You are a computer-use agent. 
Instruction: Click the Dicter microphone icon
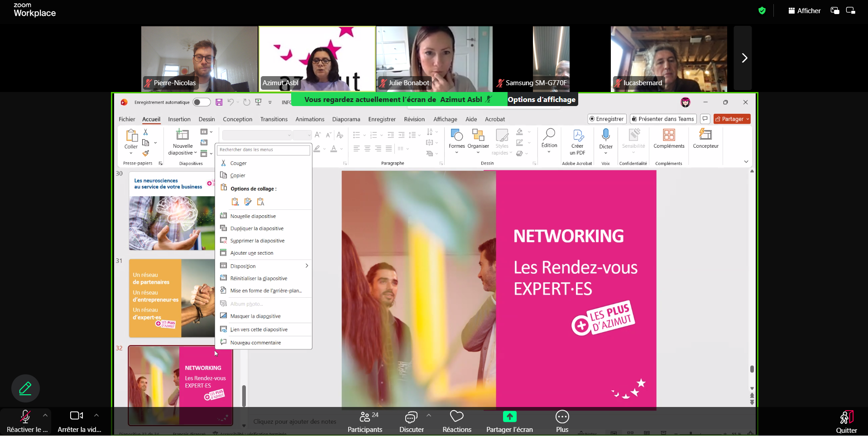click(605, 135)
